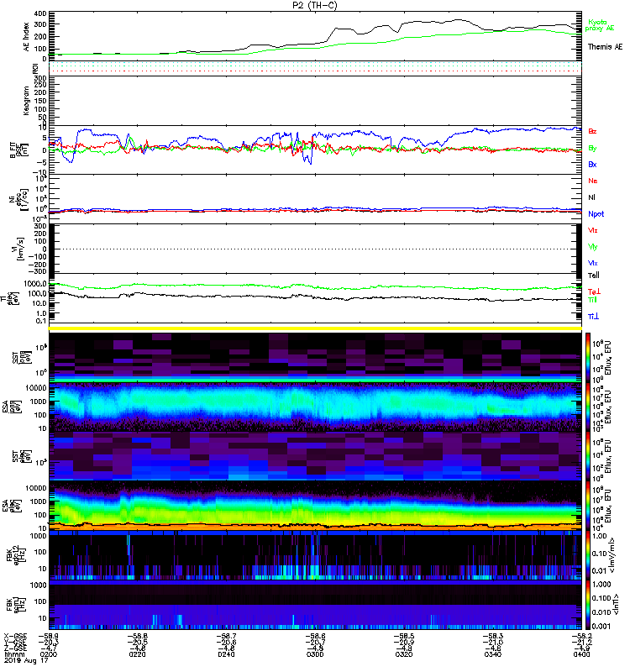Click the red Te⊥ legend label

click(x=594, y=291)
